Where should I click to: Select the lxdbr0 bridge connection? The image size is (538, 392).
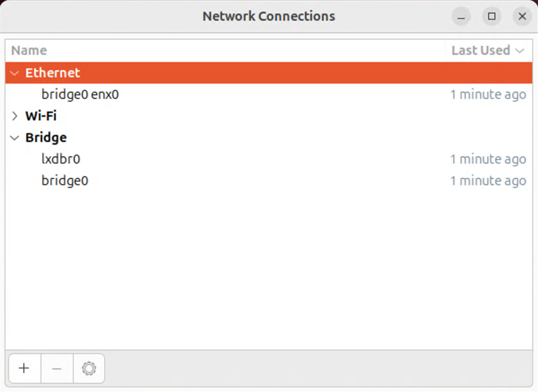(61, 159)
